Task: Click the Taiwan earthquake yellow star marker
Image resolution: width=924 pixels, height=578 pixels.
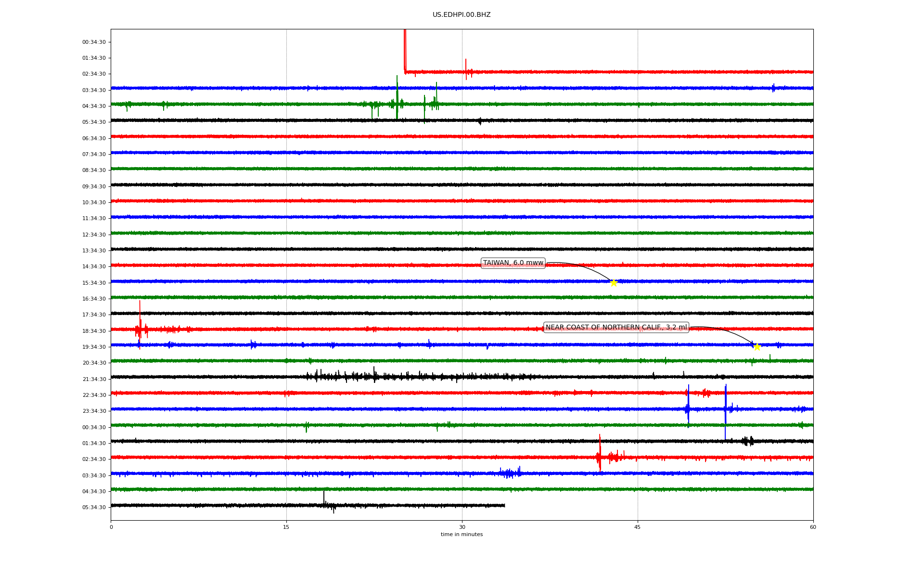Action: (614, 283)
